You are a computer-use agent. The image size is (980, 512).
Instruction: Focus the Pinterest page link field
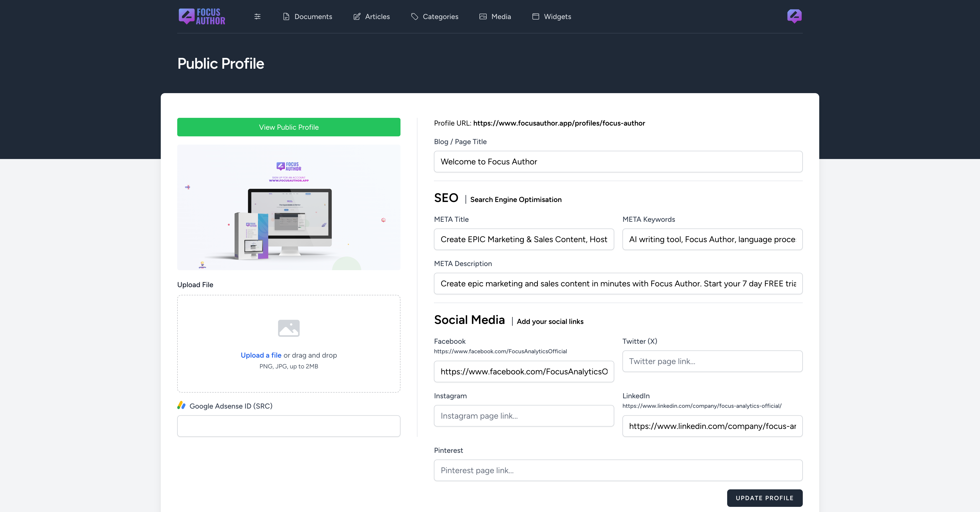tap(618, 471)
